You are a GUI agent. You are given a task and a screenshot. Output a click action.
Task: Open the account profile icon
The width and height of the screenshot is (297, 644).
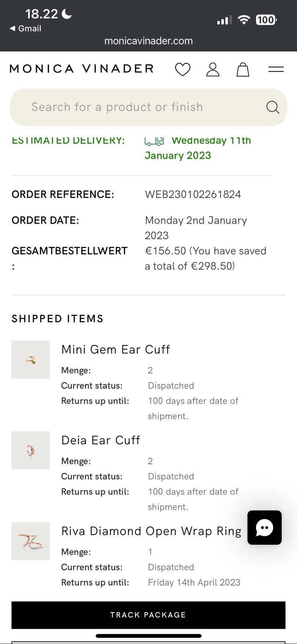pyautogui.click(x=213, y=70)
